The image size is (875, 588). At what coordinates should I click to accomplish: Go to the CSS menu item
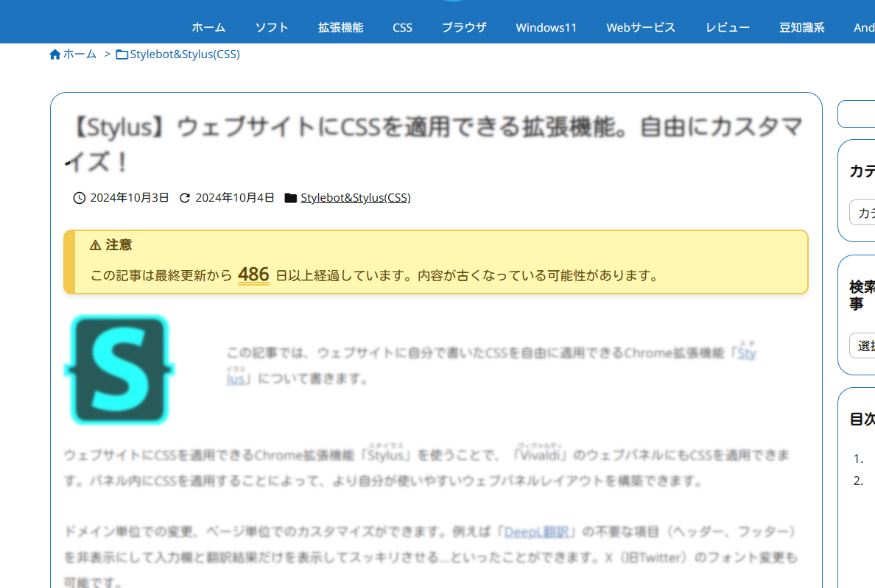click(402, 28)
